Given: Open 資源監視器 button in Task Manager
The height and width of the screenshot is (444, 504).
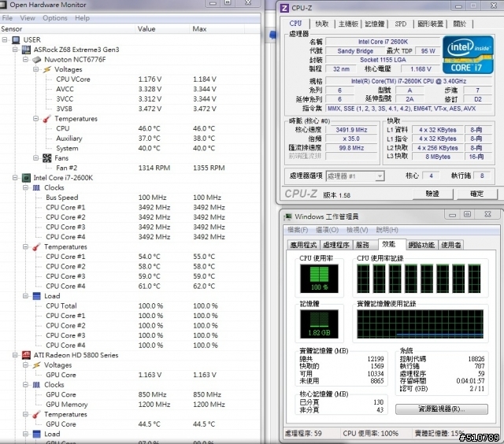Looking at the screenshot, I should coord(442,409).
